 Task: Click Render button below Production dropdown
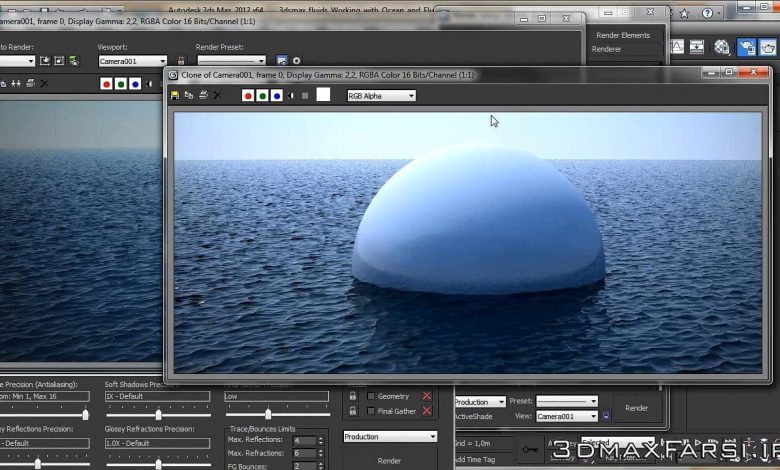click(389, 461)
